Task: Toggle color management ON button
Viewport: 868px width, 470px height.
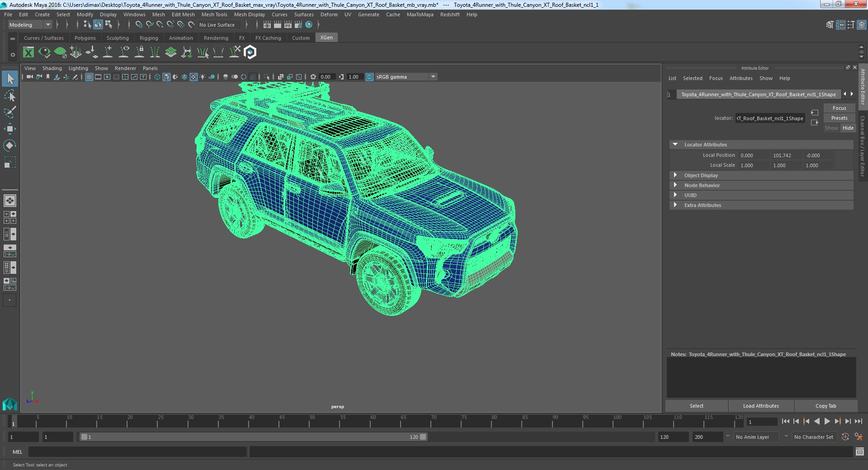Action: [369, 77]
